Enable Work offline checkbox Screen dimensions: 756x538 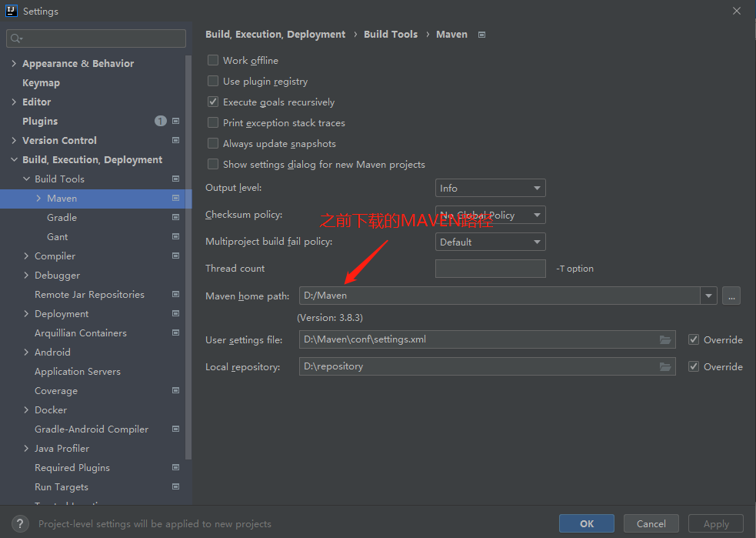tap(213, 60)
